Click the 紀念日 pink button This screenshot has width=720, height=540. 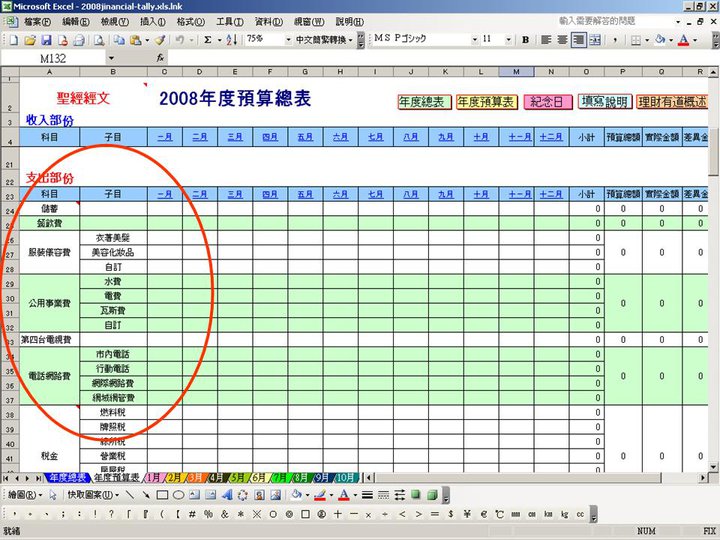(549, 102)
